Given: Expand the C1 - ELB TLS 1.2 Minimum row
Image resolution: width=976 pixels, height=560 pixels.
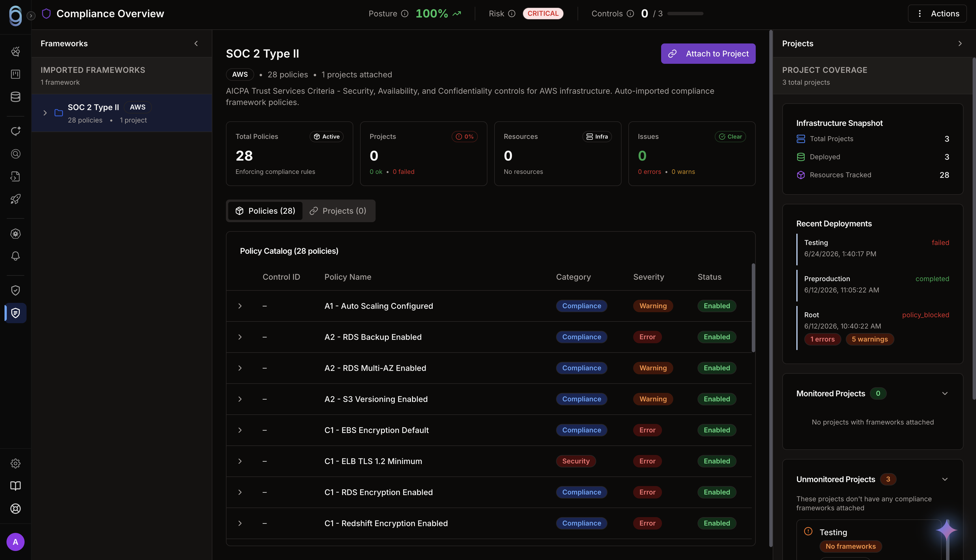Looking at the screenshot, I should [x=240, y=461].
